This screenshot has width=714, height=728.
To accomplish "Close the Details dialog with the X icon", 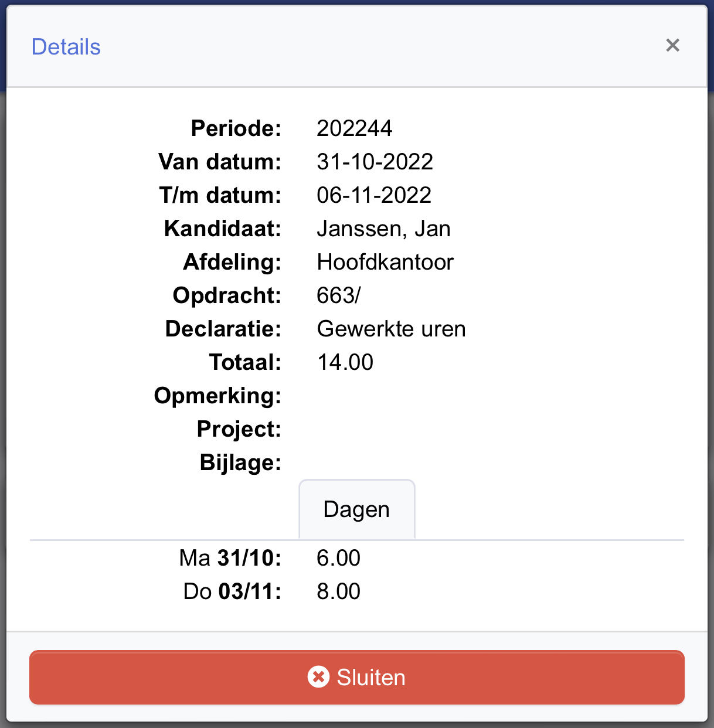I will (x=672, y=45).
